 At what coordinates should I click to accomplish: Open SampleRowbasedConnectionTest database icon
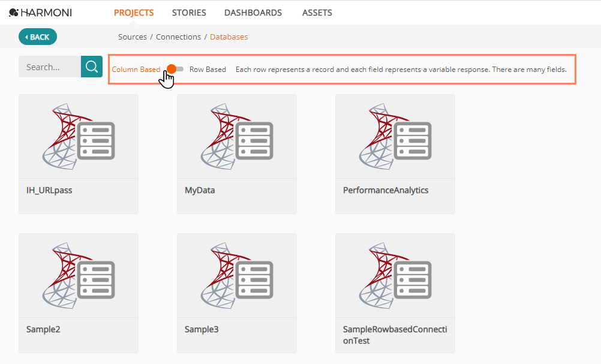395,275
